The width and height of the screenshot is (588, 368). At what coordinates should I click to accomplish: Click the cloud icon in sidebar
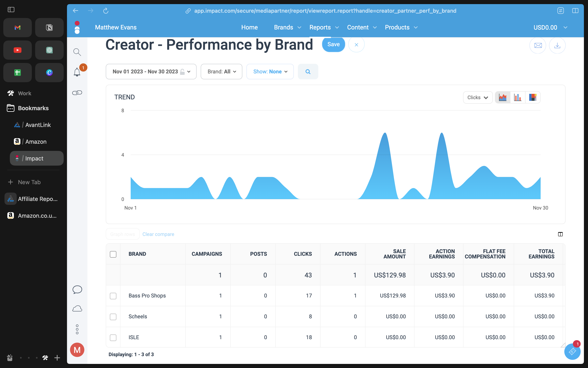tap(77, 309)
